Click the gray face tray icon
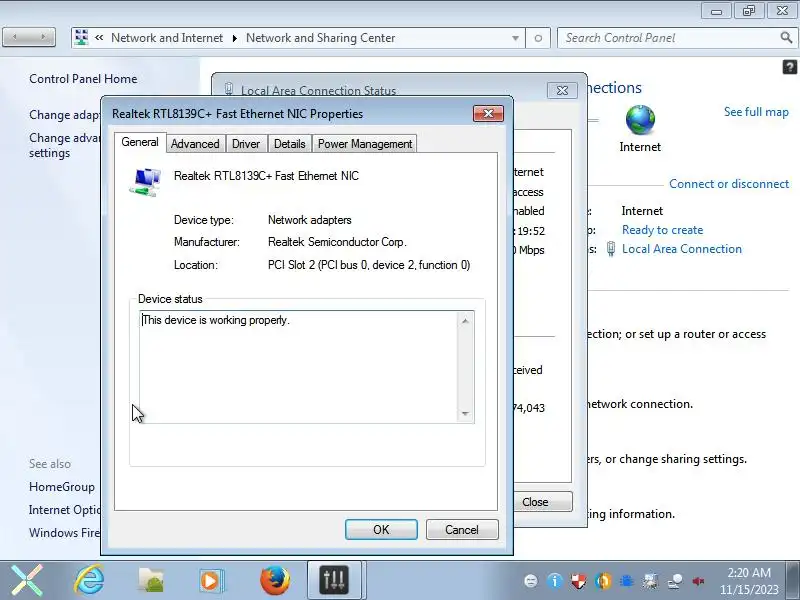This screenshot has width=800, height=600. (531, 581)
